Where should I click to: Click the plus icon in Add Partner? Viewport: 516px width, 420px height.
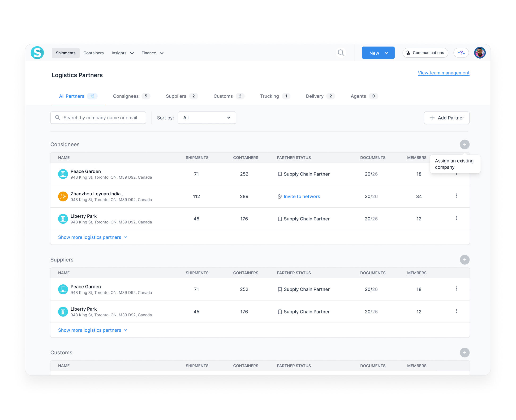click(432, 118)
